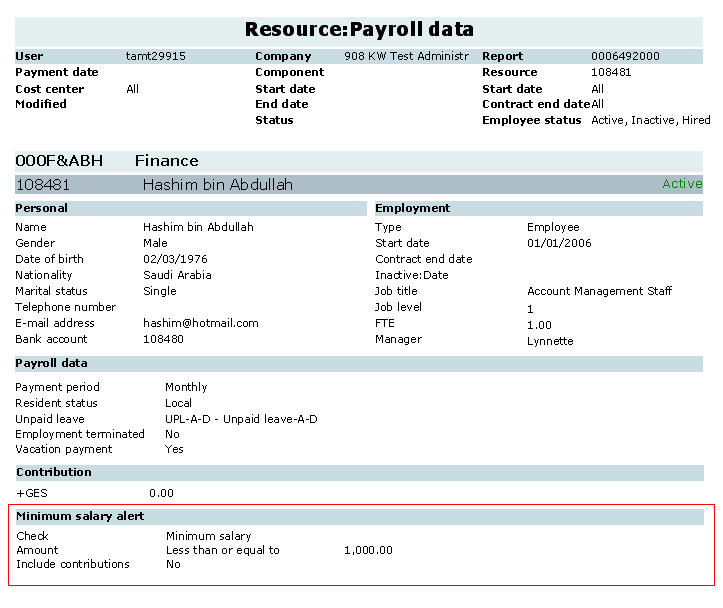Screen dimensions: 723x608
Task: Select manager name Lynnette
Action: pyautogui.click(x=550, y=341)
